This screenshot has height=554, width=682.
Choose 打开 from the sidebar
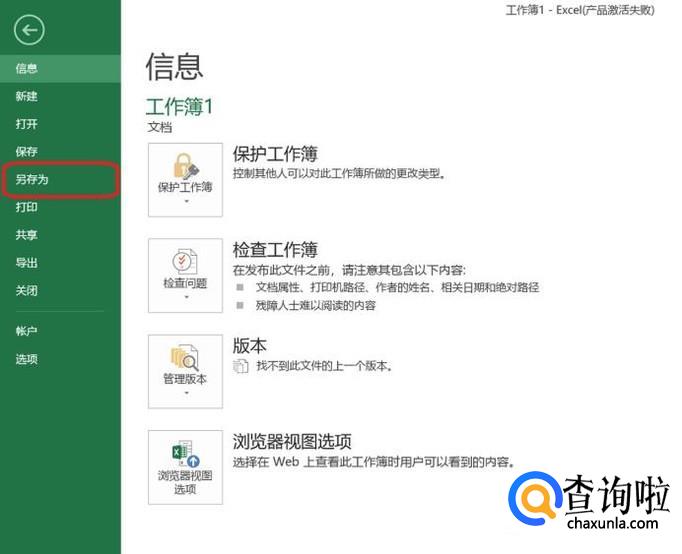[x=60, y=124]
